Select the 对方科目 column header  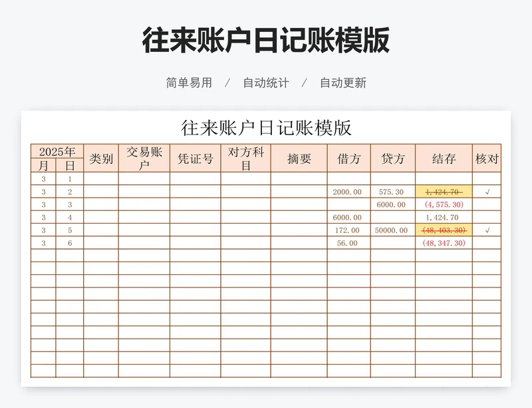(245, 158)
